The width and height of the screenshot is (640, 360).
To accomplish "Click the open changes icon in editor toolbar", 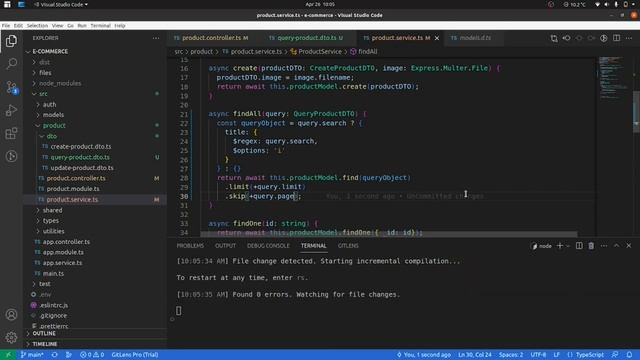I will pos(554,38).
